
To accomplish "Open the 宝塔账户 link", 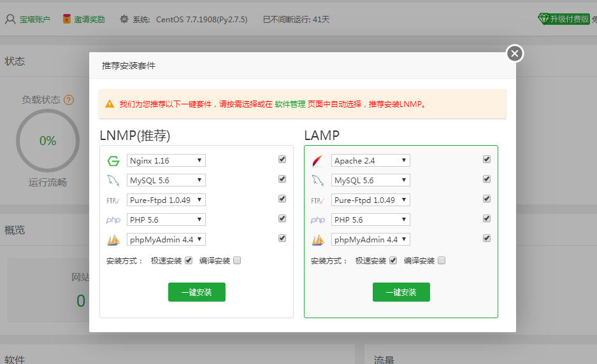I will [34, 19].
